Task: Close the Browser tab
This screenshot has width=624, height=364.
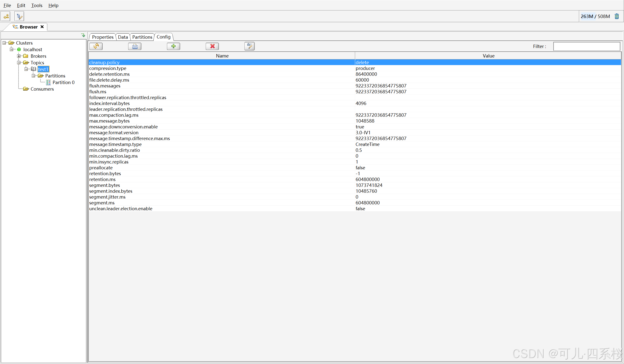Action: (42, 27)
